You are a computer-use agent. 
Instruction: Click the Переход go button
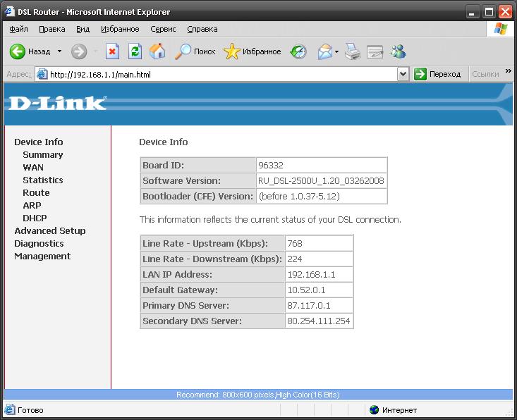click(x=437, y=74)
